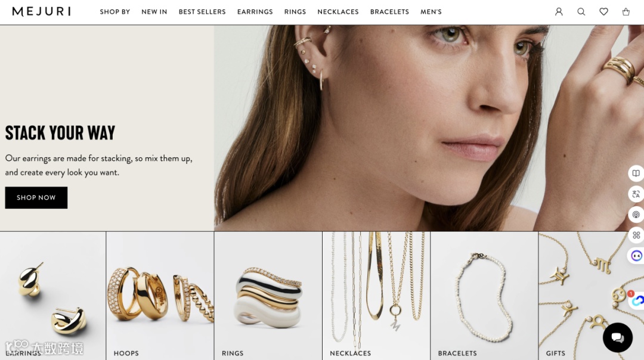The height and width of the screenshot is (360, 644).
Task: Click the robot assistant face icon
Action: [x=636, y=256]
